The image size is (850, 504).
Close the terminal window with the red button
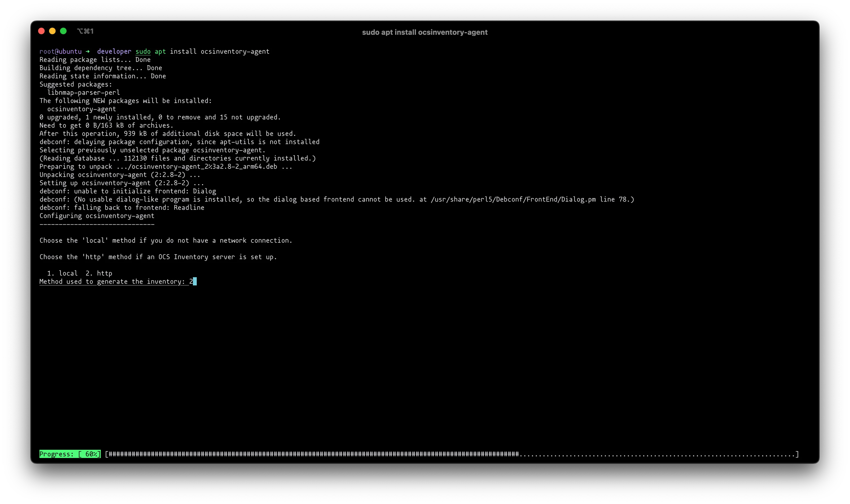(41, 31)
